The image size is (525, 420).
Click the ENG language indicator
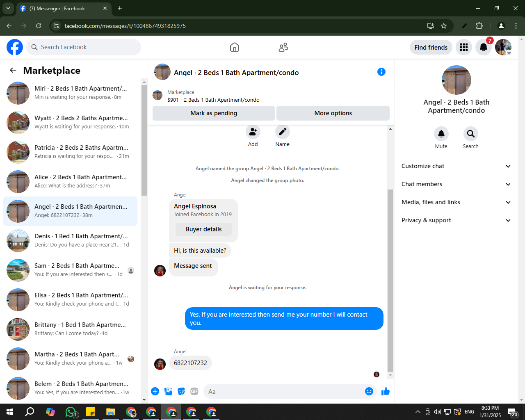tap(470, 412)
